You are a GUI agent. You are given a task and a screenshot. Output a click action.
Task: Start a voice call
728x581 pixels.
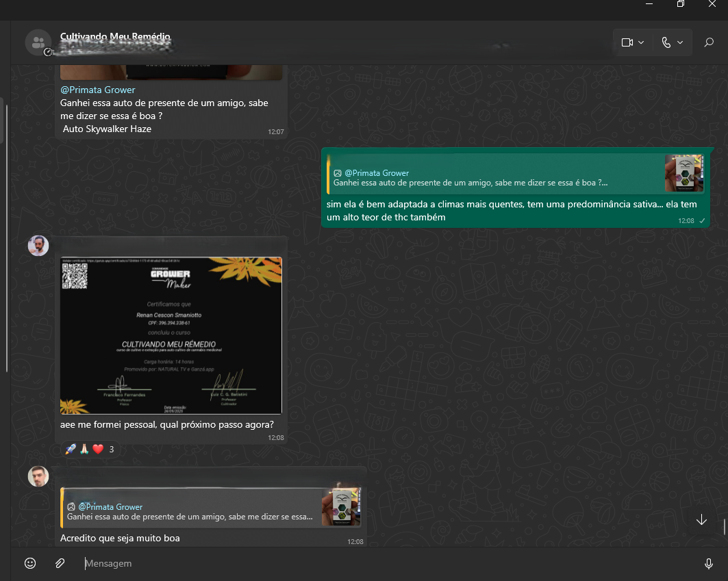point(666,42)
